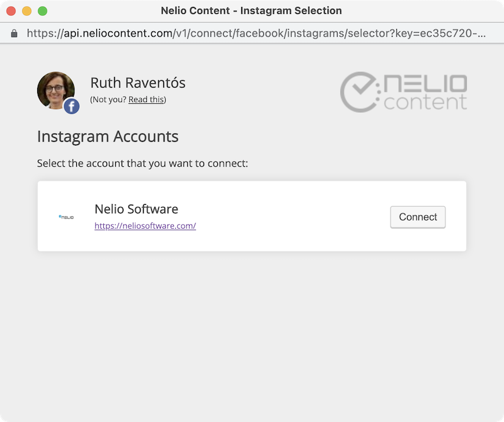This screenshot has height=422, width=504.
Task: Minimize the window with the yellow button
Action: [x=26, y=11]
